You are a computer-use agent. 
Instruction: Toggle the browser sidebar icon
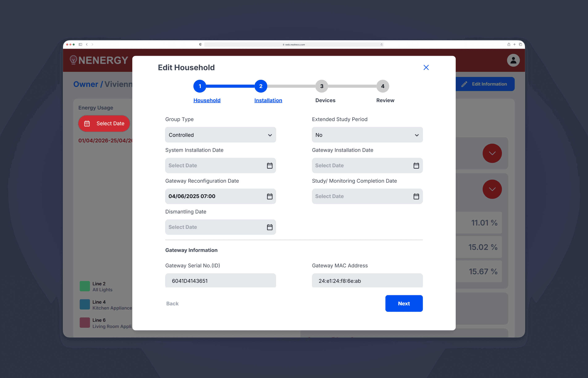[80, 45]
